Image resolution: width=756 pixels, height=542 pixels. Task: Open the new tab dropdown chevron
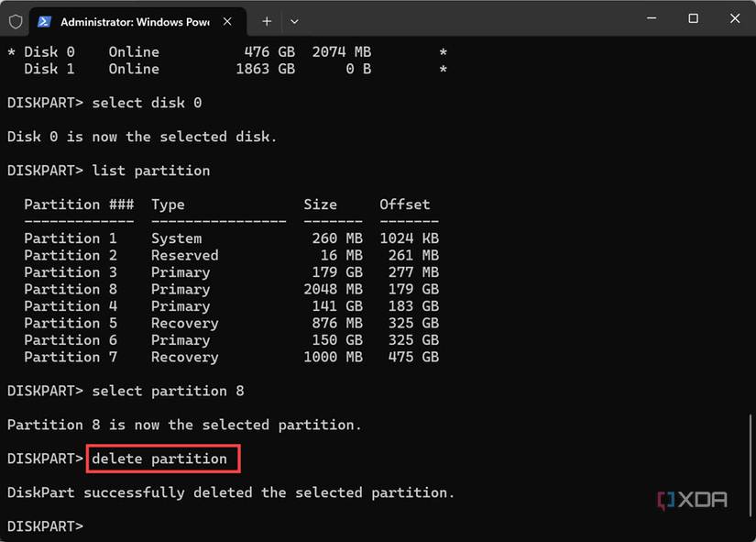(x=292, y=19)
